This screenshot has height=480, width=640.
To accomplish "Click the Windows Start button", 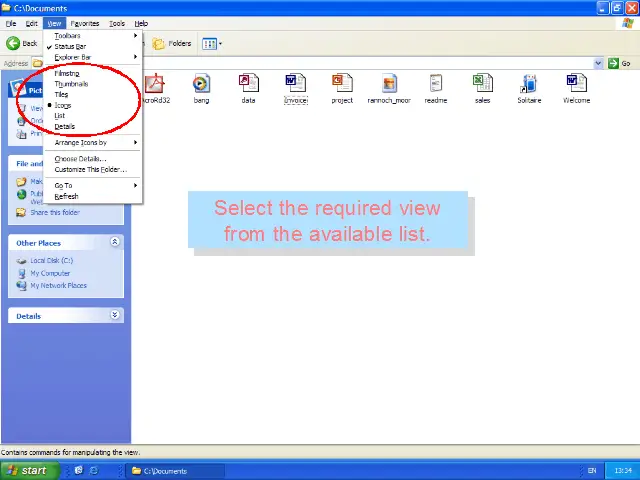I will click(x=29, y=471).
